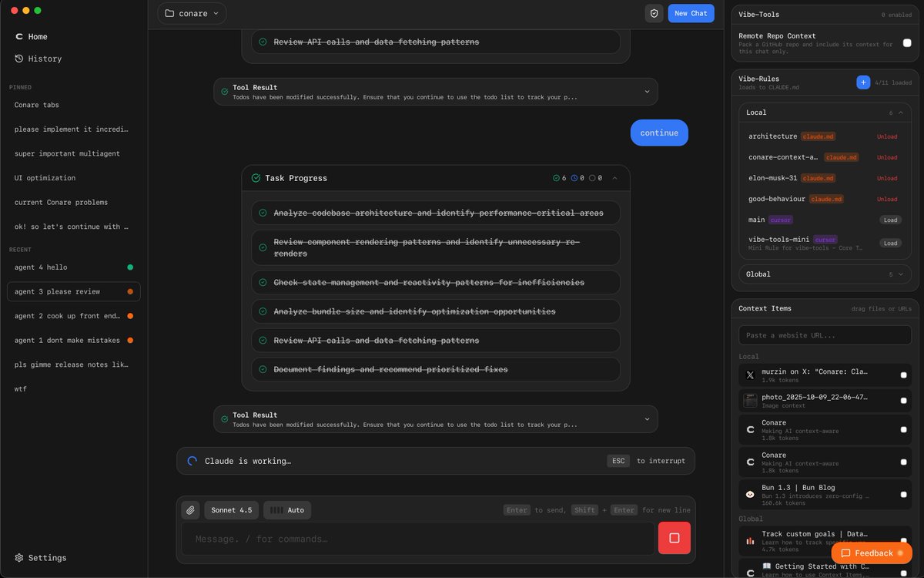Click the blue plus icon in Vibe-Rules
924x578 pixels.
click(863, 82)
